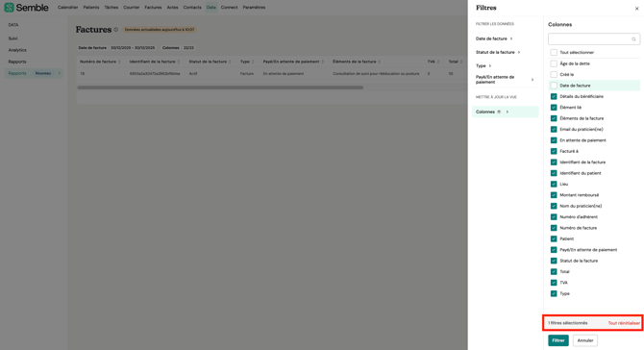This screenshot has height=350, width=644.
Task: Sort by Identifiant de la facture column icon
Action: tap(179, 62)
